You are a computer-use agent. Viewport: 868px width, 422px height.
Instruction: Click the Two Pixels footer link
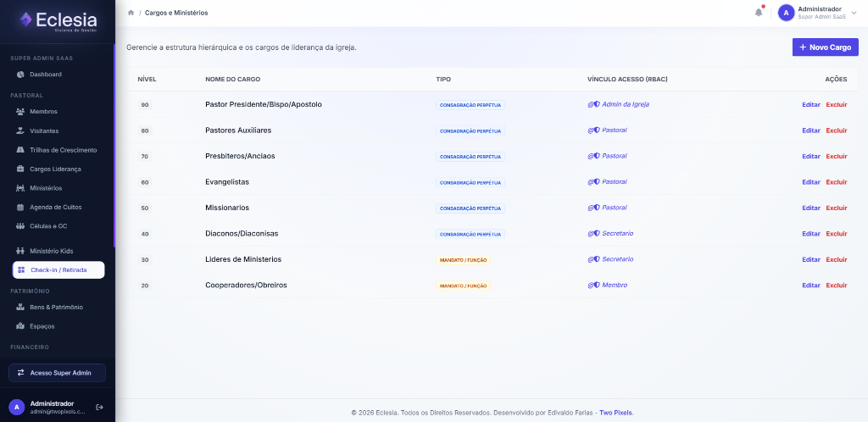tap(615, 413)
